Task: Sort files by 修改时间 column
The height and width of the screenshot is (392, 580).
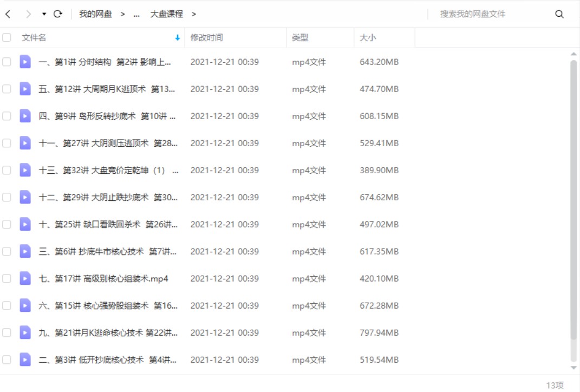Action: coord(206,38)
